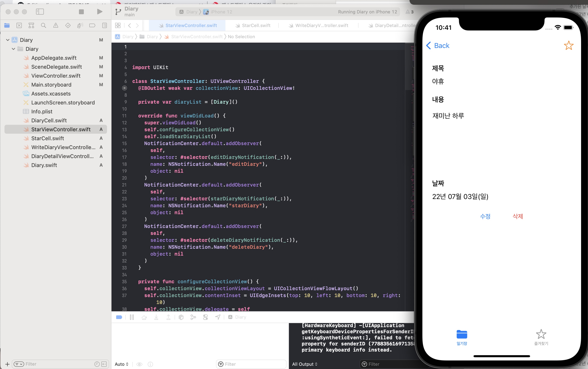Open the All Output console dropdown
This screenshot has width=588, height=369.
tap(305, 364)
